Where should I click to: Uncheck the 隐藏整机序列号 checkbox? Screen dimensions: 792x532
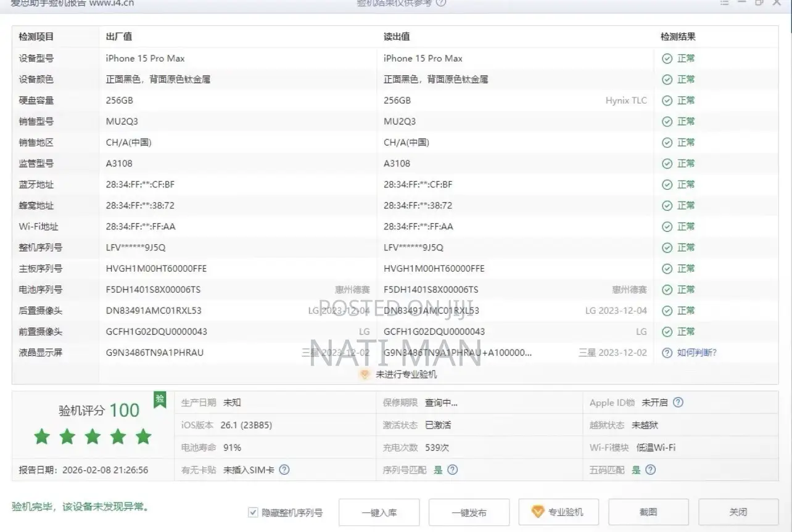point(253,512)
